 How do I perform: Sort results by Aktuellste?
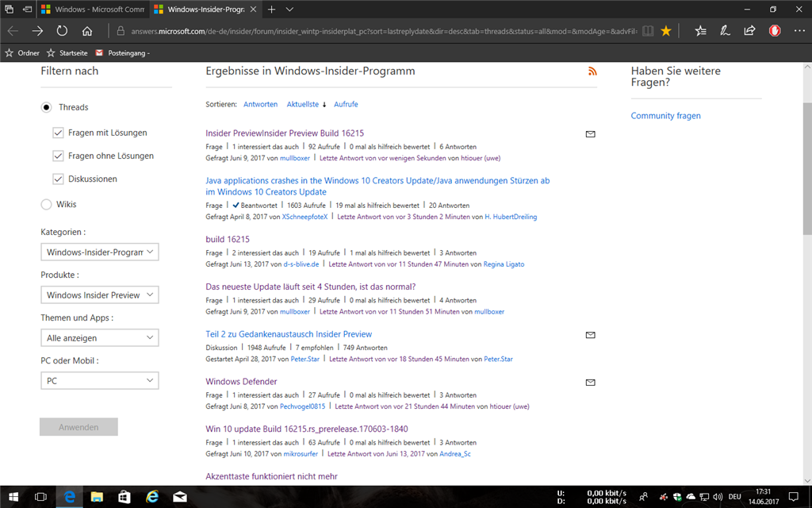[x=303, y=104]
